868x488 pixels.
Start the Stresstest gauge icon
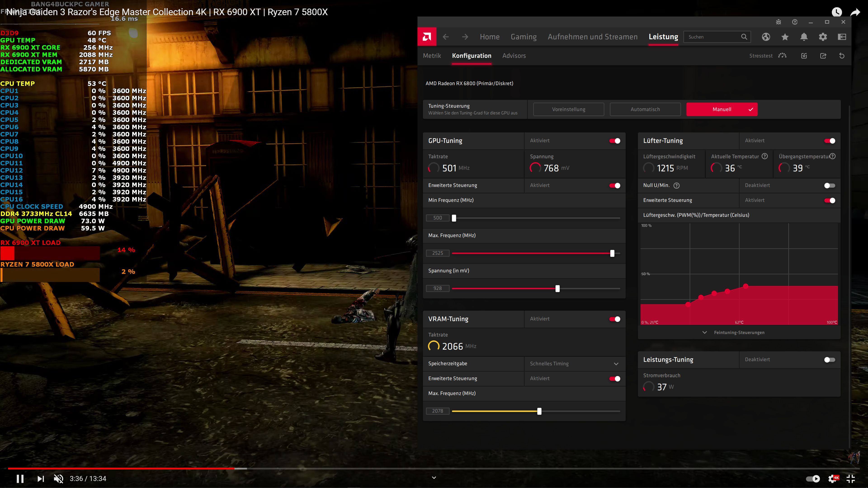pyautogui.click(x=782, y=56)
